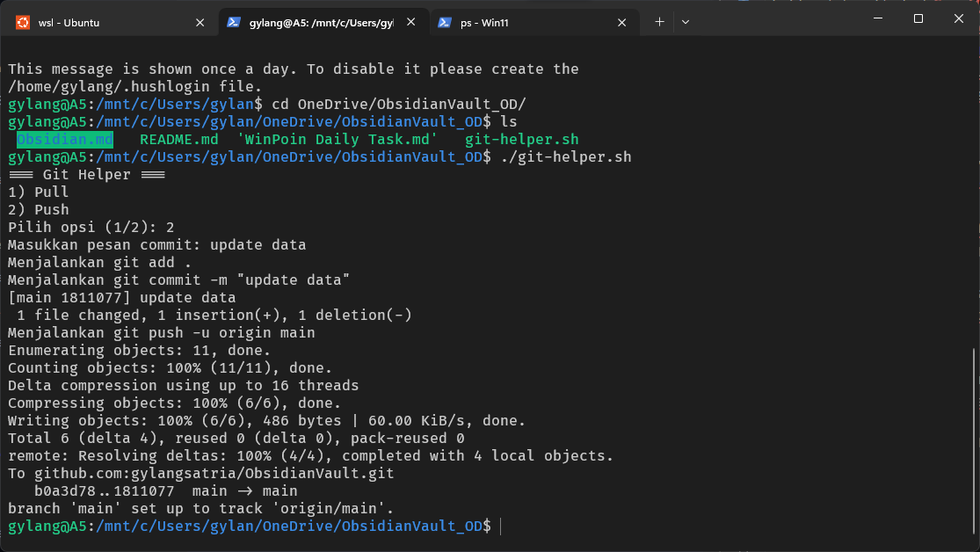The height and width of the screenshot is (552, 980).
Task: Close the Windows Terminal window
Action: (x=959, y=18)
